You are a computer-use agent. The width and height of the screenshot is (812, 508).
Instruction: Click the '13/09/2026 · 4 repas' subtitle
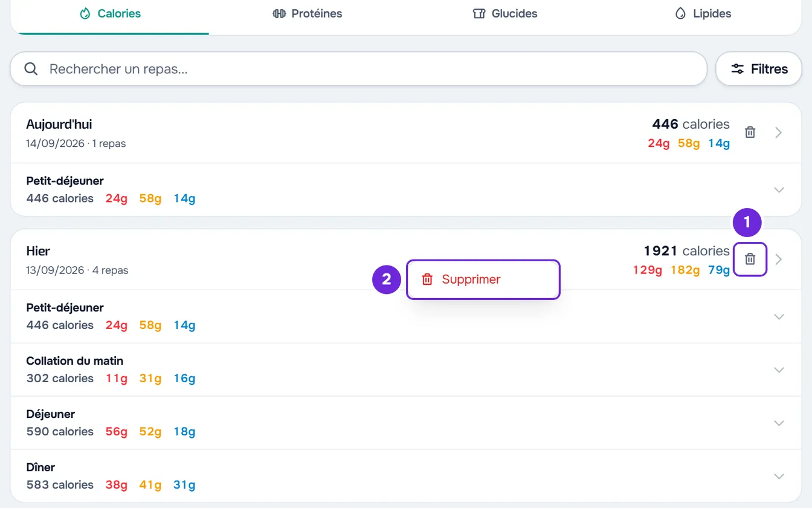pos(77,270)
